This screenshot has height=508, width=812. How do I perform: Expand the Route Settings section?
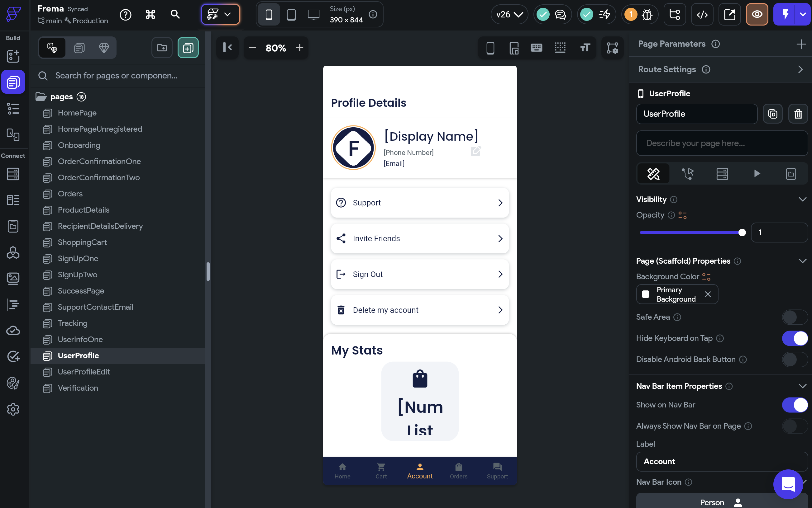tap(800, 69)
